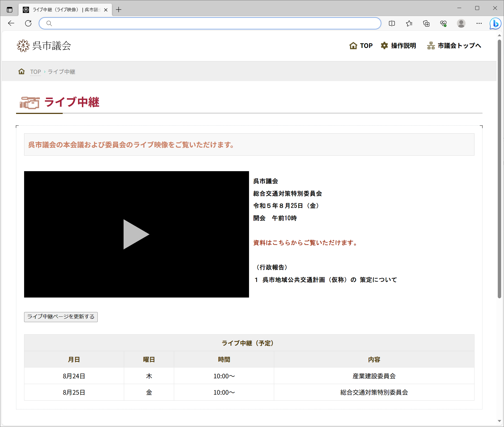Click the Collections icon in the toolbar
Viewport: 504px width, 427px height.
(x=426, y=24)
